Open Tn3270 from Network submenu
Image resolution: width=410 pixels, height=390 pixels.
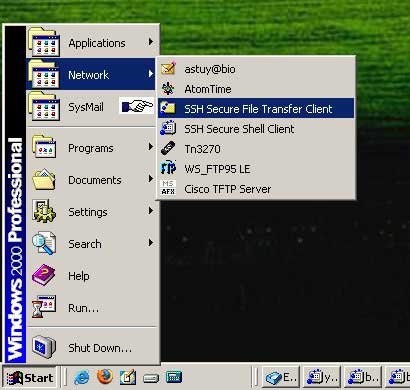point(256,149)
